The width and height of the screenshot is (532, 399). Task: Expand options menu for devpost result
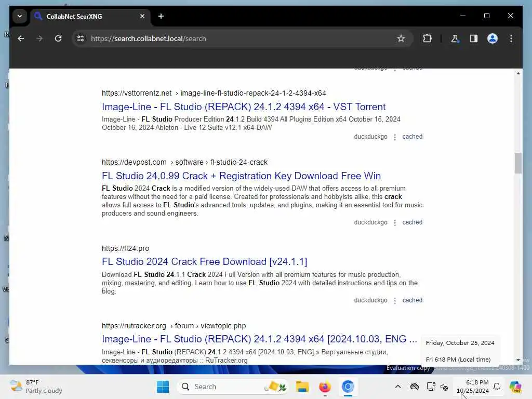(395, 223)
